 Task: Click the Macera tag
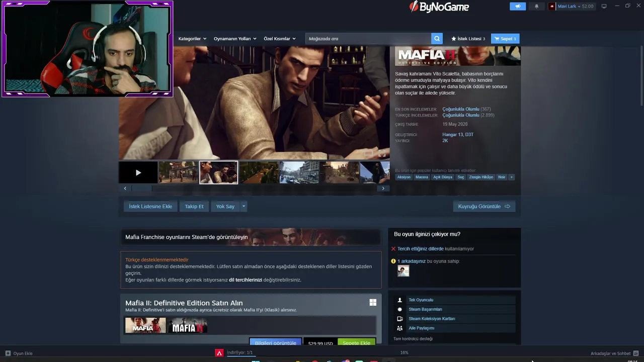[422, 177]
